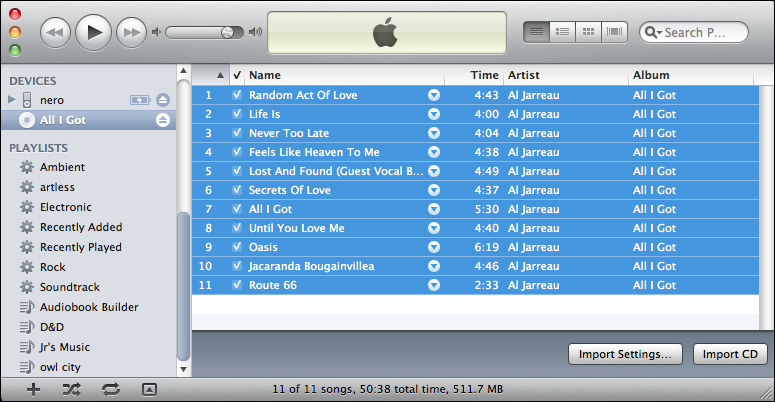
Task: Select Route 66 track name
Action: 273,285
